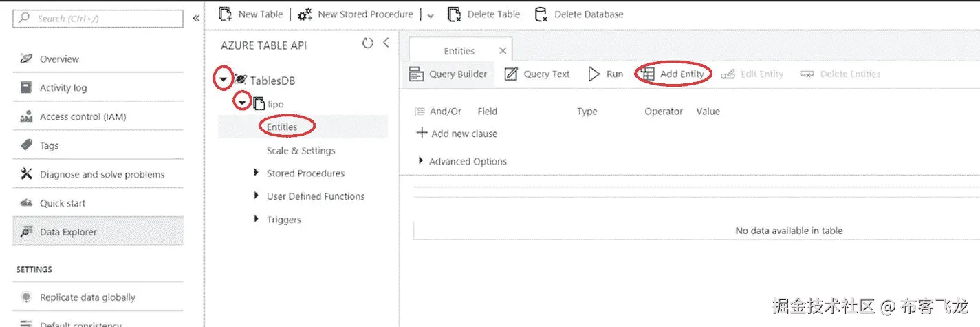Click the New Stored Procedure gears icon
Image resolution: width=980 pixels, height=327 pixels.
(305, 14)
